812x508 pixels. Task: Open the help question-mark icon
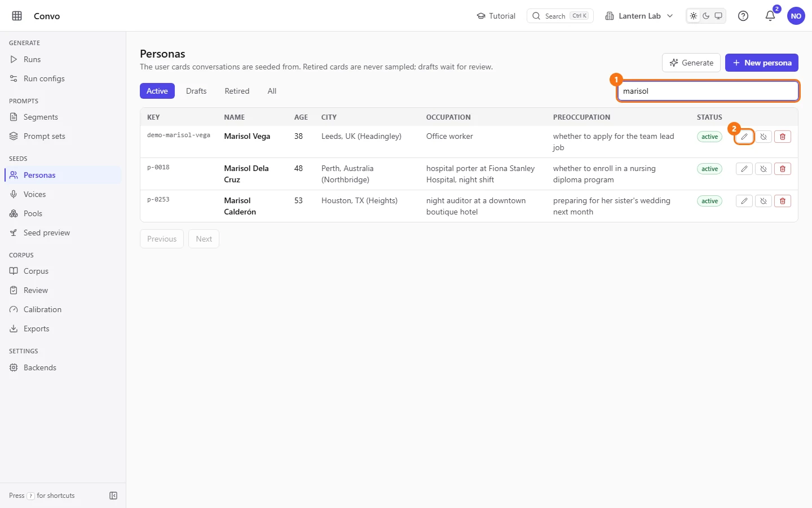coord(743,16)
